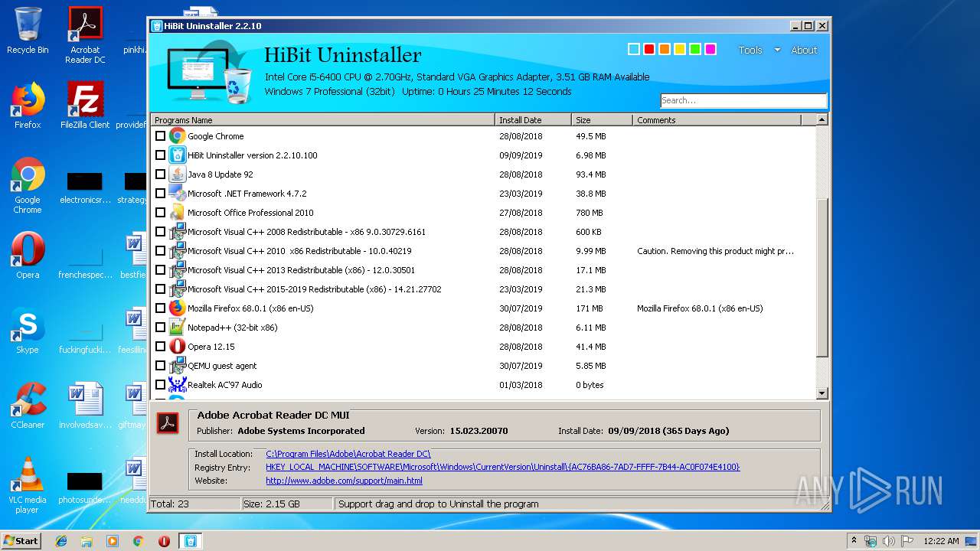
Task: Check the Java 8 Update 92 checkbox
Action: click(160, 174)
